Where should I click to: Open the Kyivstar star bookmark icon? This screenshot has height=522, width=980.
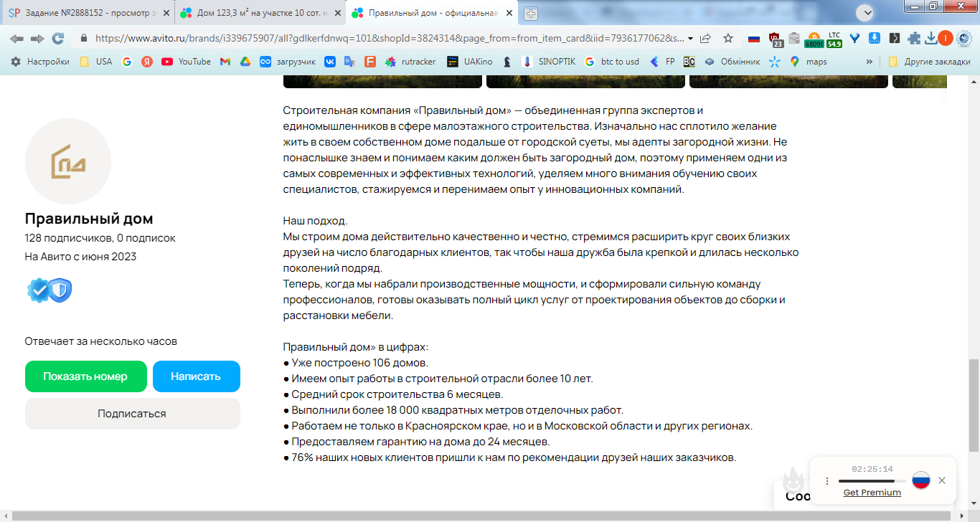click(775, 62)
